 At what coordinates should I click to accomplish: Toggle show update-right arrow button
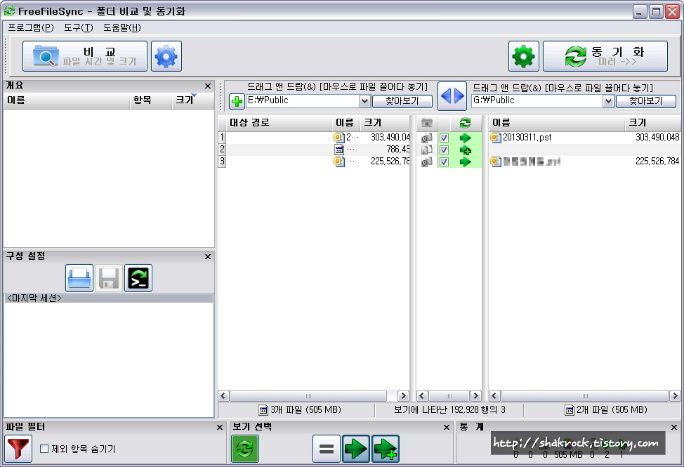(x=356, y=449)
